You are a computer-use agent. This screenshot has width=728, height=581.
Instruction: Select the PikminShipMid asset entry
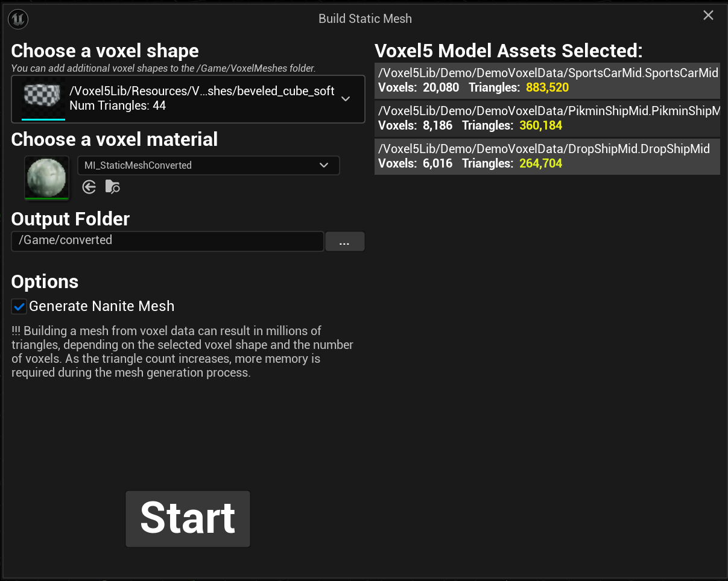[x=547, y=118]
